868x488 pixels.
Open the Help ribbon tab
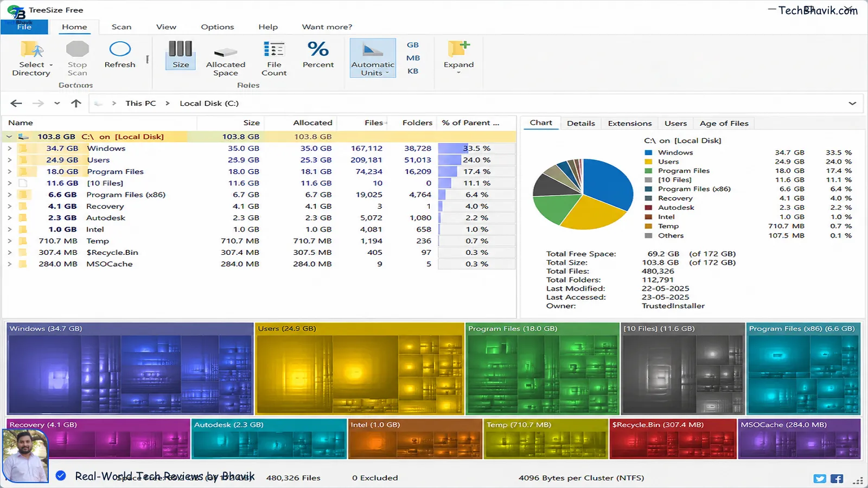[x=268, y=27]
